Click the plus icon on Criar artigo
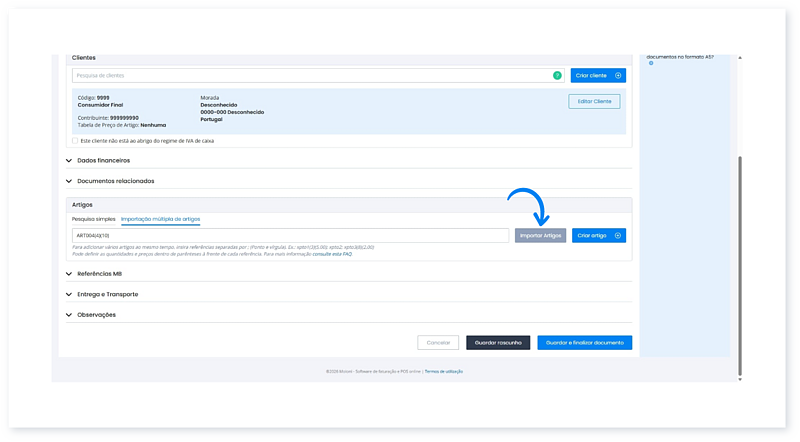This screenshot has width=800, height=442. coord(619,235)
